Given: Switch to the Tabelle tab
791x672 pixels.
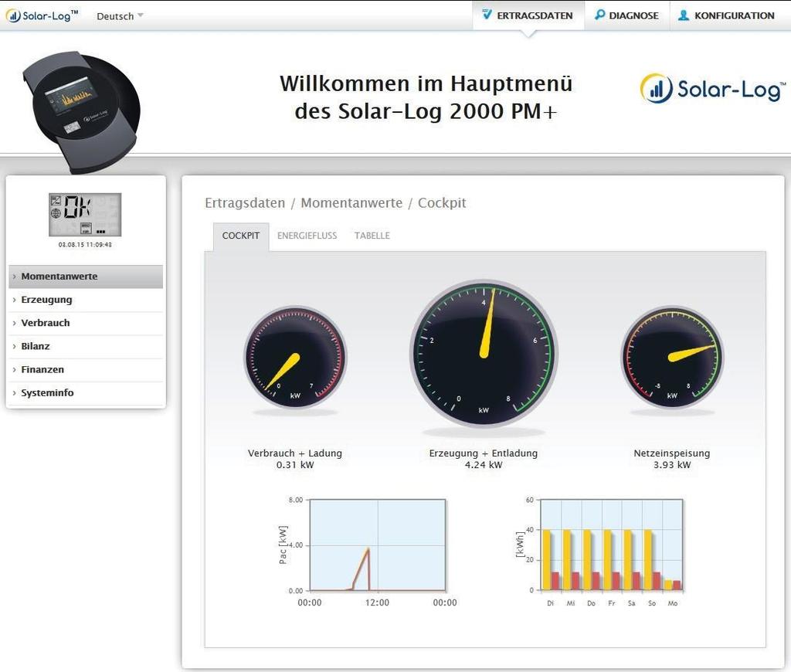Looking at the screenshot, I should [x=372, y=236].
